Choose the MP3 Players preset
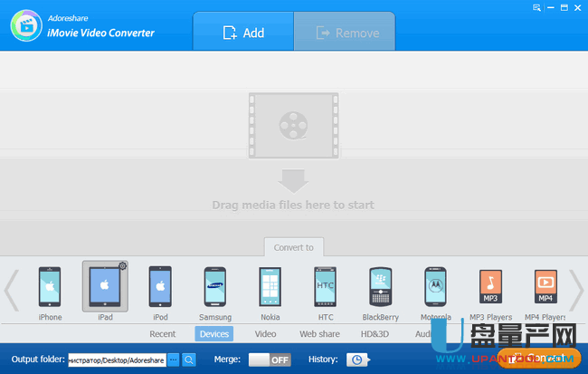This screenshot has width=588, height=374. tap(490, 288)
